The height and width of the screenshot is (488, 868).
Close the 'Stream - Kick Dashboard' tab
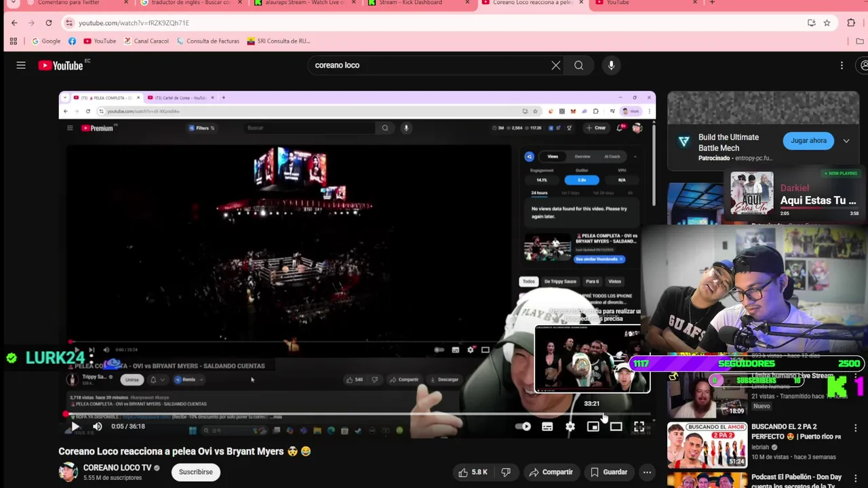(467, 3)
